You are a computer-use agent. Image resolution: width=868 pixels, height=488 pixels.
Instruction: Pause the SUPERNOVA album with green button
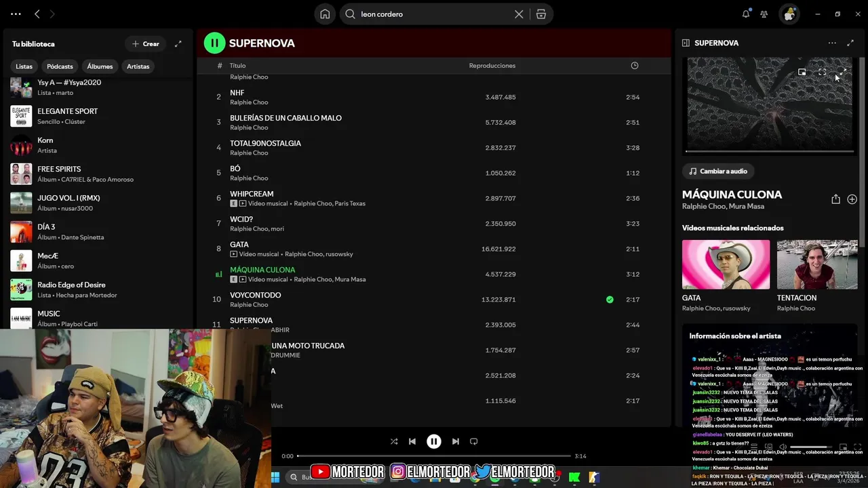click(214, 43)
